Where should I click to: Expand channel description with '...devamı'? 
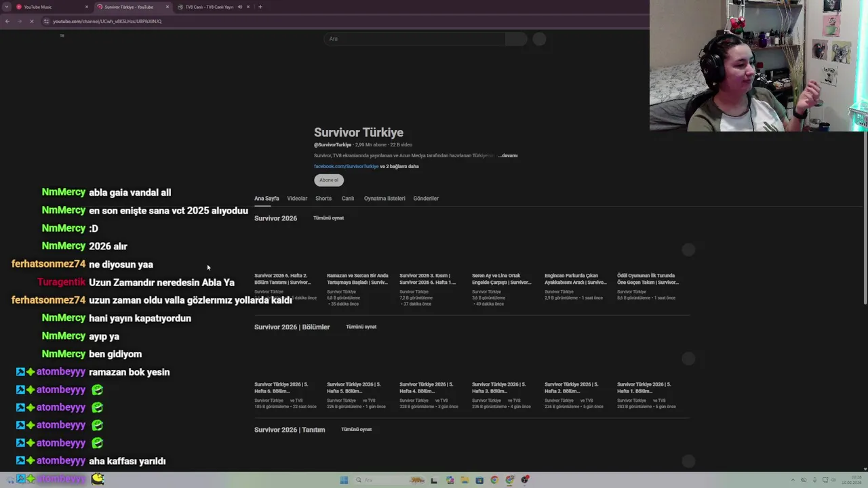click(508, 155)
